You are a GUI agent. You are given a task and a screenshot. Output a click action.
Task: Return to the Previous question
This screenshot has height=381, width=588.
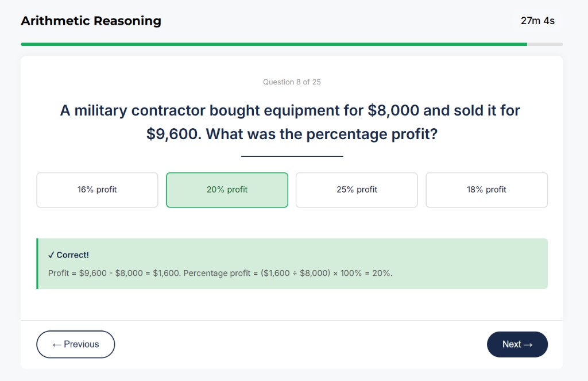coord(75,344)
